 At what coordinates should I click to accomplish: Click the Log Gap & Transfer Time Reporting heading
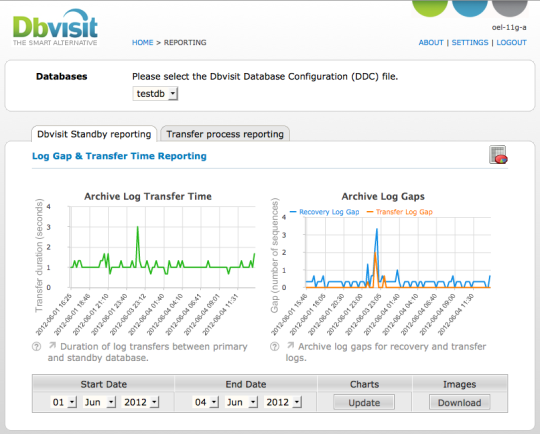pos(119,156)
